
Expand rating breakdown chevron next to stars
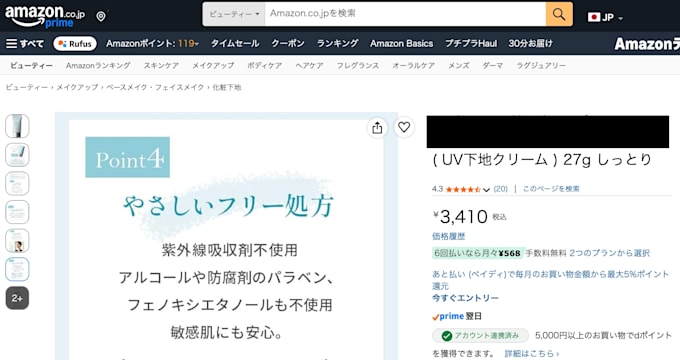point(486,190)
